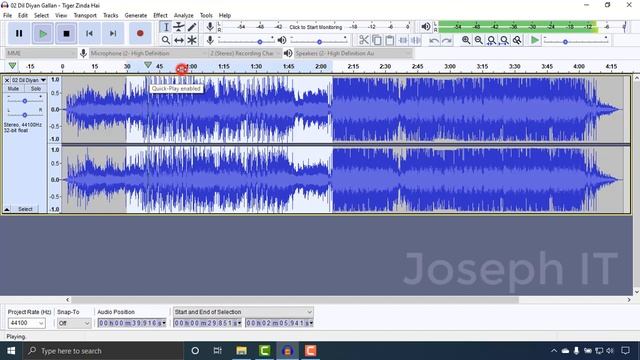
Task: Open the File menu
Action: coord(7,16)
